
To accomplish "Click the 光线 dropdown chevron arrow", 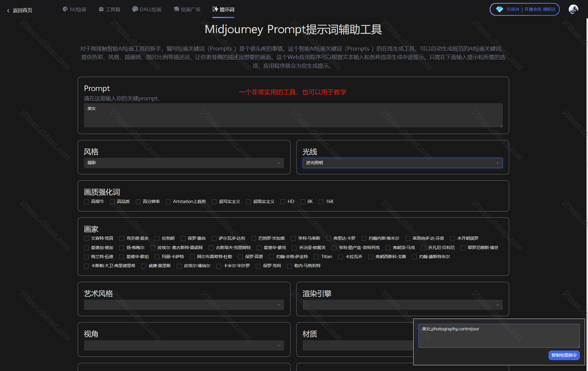I will (497, 163).
